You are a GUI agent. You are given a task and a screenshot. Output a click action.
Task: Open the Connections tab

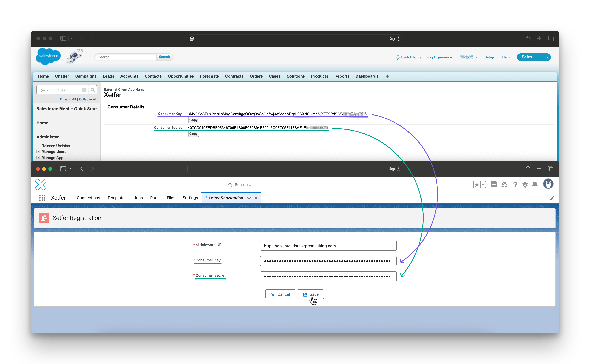[88, 198]
